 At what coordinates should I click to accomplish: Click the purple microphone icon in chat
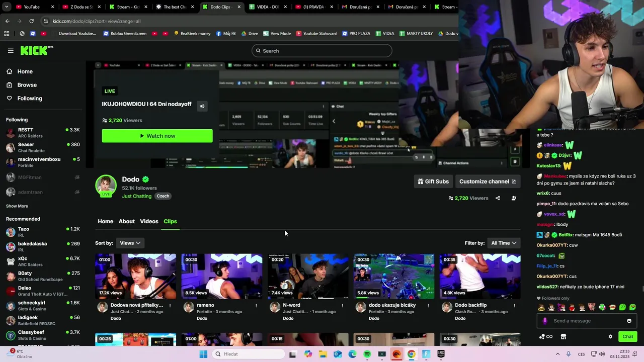coord(545,321)
